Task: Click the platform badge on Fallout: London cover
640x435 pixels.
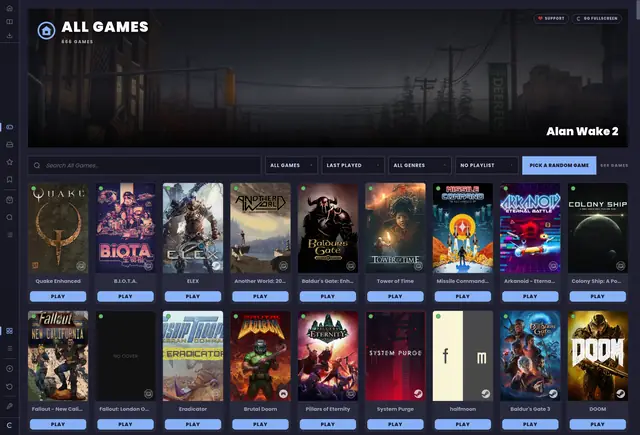Action: click(x=148, y=394)
